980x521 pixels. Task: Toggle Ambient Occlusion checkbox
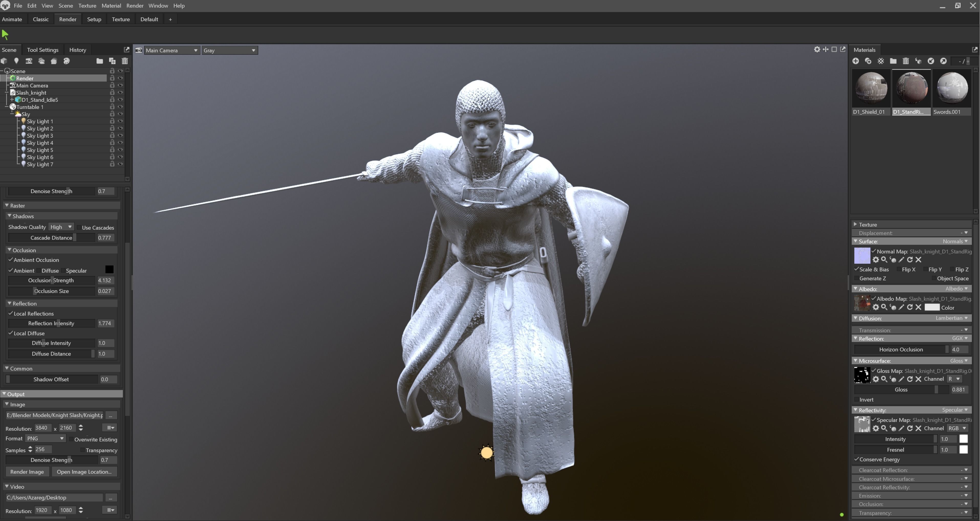click(11, 260)
